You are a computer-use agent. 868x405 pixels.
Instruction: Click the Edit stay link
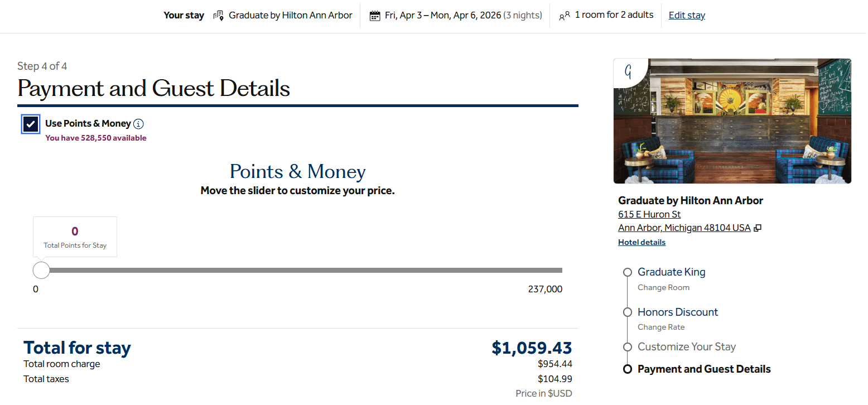(x=687, y=16)
